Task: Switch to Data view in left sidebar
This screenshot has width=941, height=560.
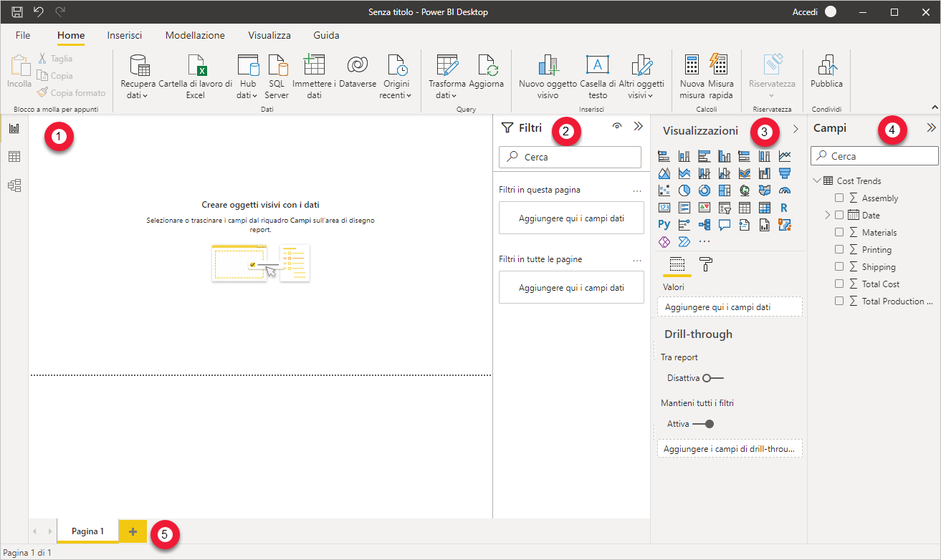Action: 14,157
